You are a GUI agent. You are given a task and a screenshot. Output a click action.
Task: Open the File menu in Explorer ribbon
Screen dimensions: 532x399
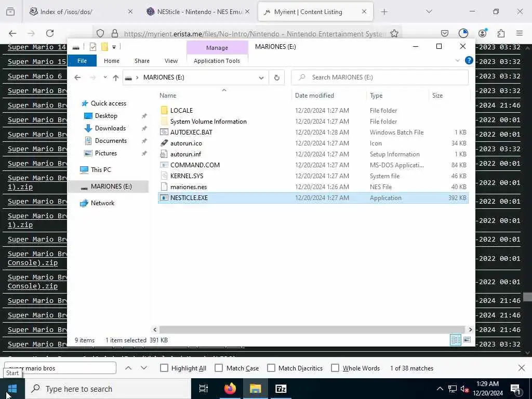82,61
